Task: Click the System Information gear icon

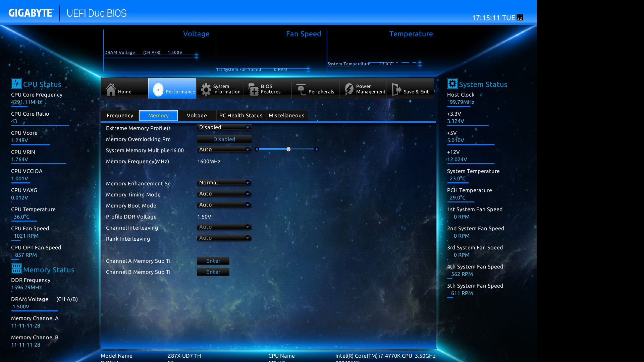Action: (206, 89)
